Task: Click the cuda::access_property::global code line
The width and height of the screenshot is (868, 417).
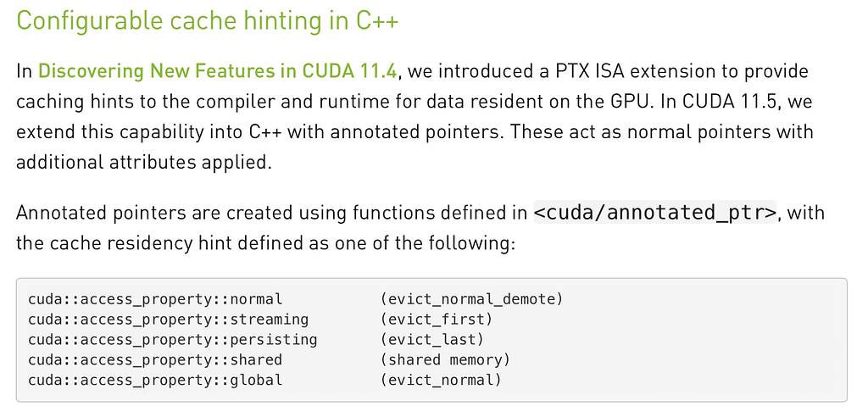Action: (x=155, y=380)
